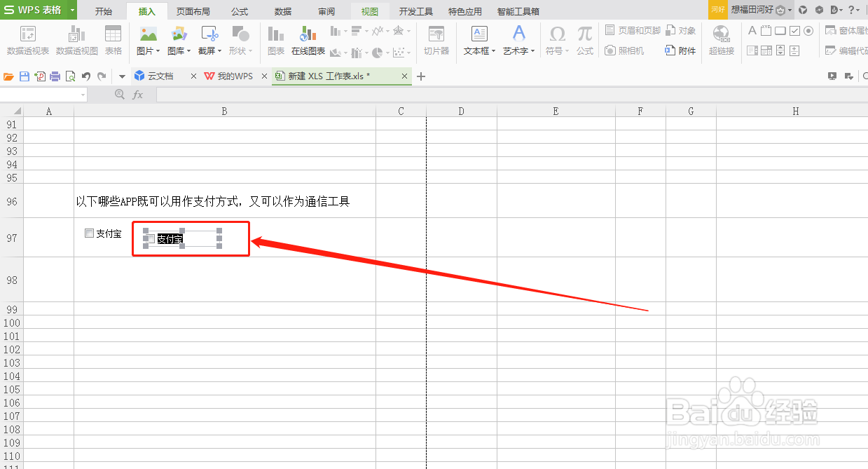Expand the quick access toolbar customize arrow
868x469 pixels.
click(122, 76)
